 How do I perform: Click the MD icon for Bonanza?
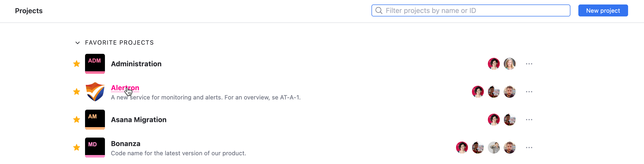pos(95,147)
